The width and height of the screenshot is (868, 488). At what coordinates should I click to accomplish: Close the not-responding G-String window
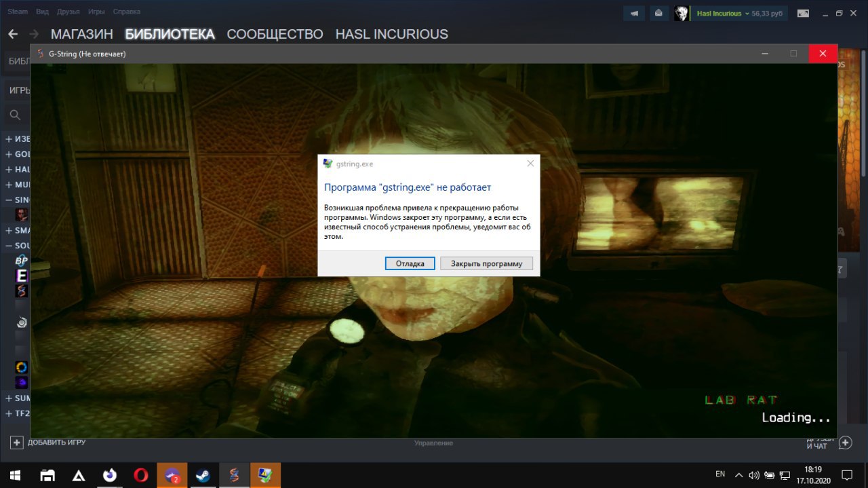823,54
